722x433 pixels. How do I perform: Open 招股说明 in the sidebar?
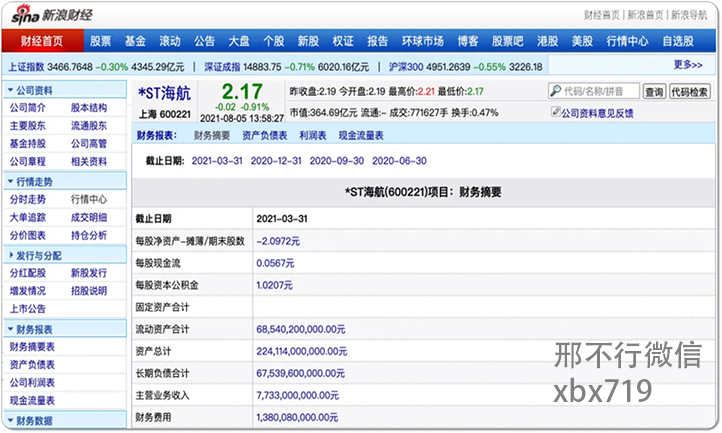coord(89,291)
